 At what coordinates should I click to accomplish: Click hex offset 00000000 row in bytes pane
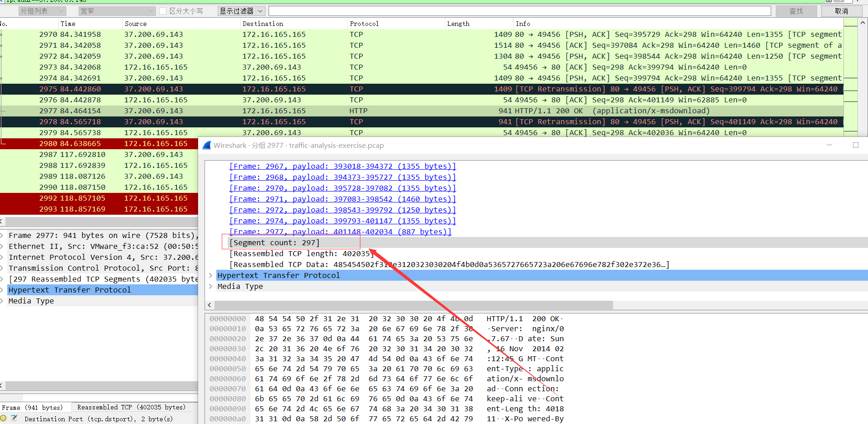(x=228, y=318)
